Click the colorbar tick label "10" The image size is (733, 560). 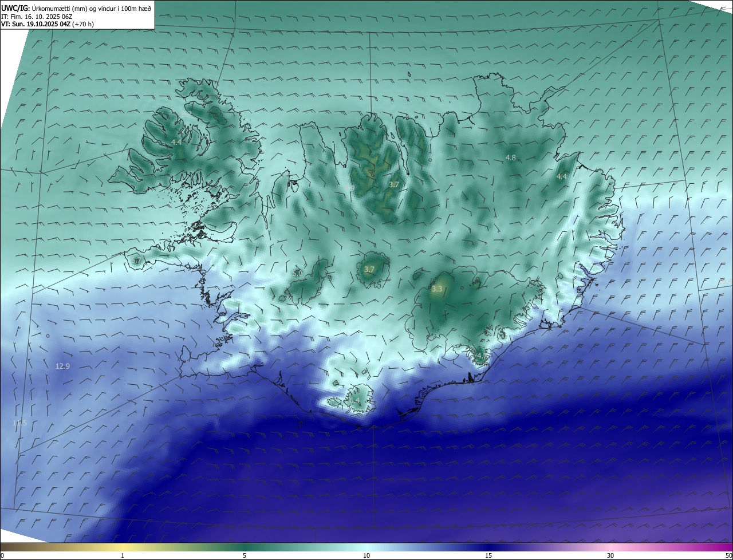click(x=366, y=555)
